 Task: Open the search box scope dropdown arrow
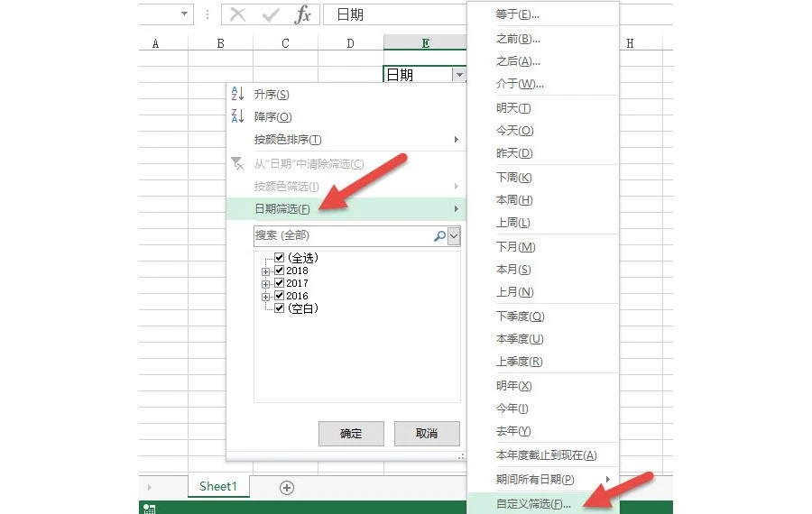454,236
